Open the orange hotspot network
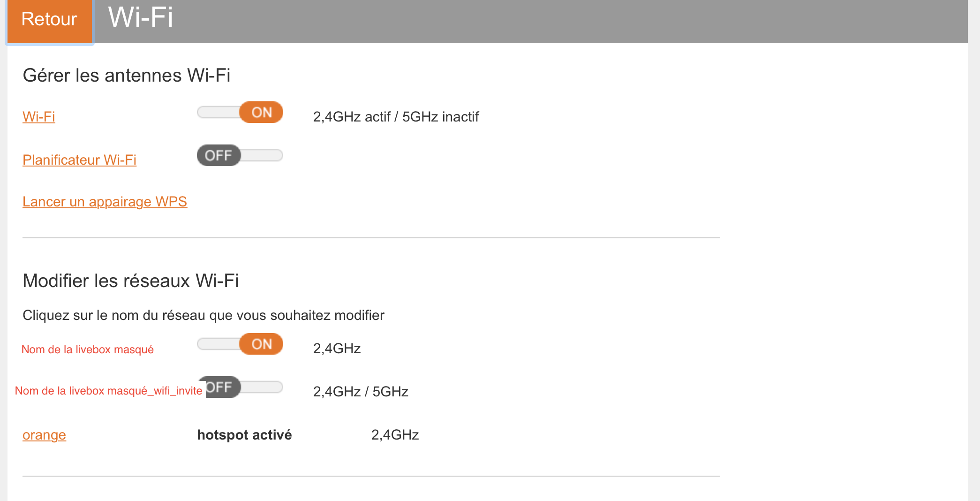This screenshot has width=980, height=501. click(x=44, y=435)
